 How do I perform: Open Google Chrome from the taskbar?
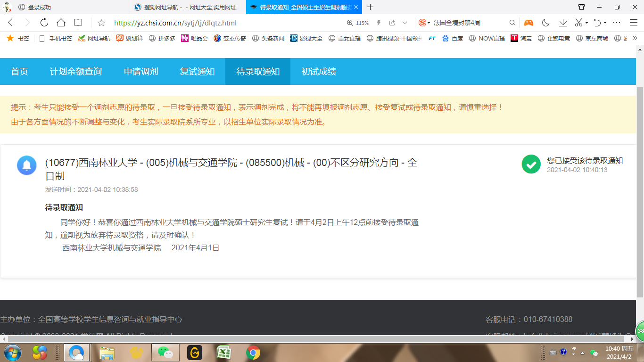pyautogui.click(x=253, y=352)
